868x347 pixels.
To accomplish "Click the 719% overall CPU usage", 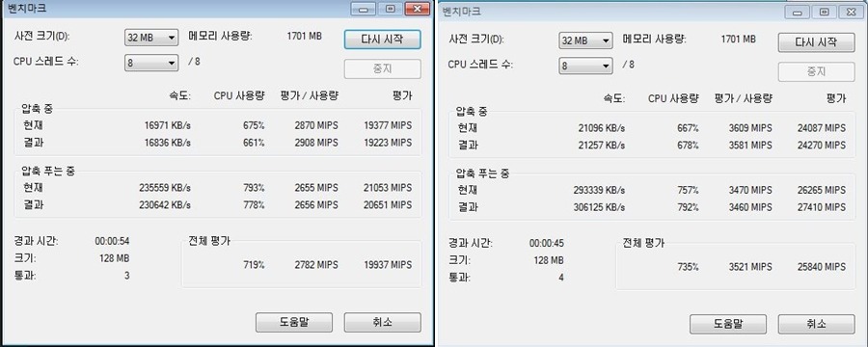I will coord(254,265).
